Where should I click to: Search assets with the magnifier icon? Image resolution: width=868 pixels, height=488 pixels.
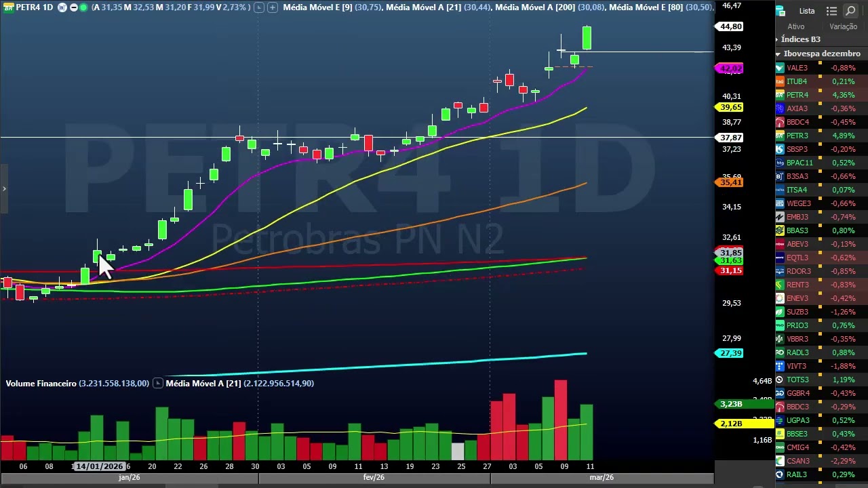(850, 11)
